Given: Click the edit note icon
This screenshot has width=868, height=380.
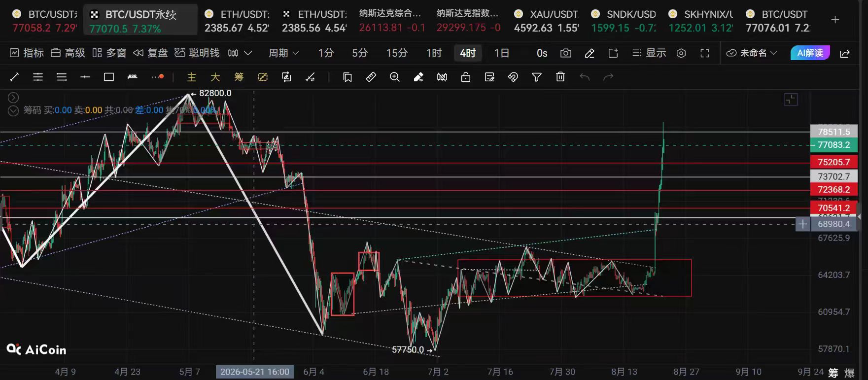Looking at the screenshot, I should click(489, 77).
